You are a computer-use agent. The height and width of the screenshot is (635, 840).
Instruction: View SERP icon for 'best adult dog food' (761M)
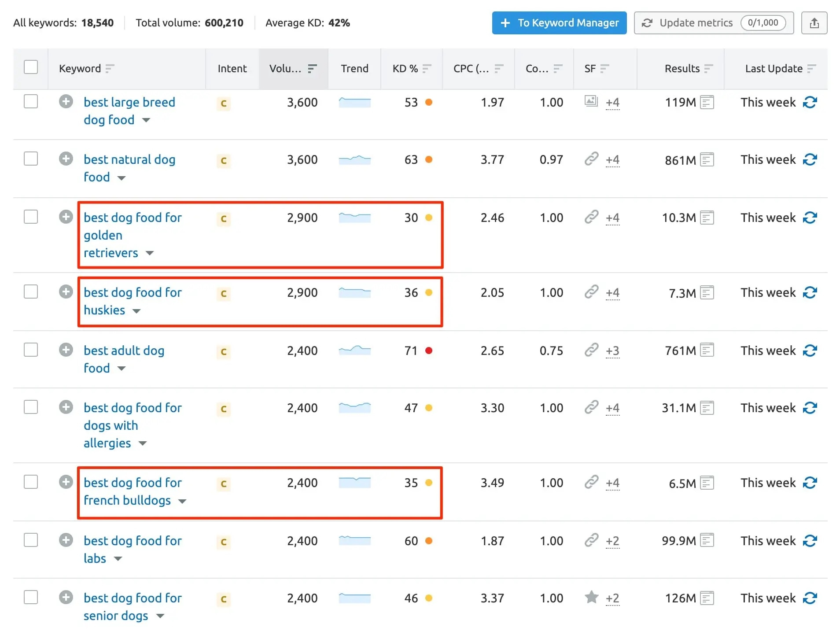707,351
